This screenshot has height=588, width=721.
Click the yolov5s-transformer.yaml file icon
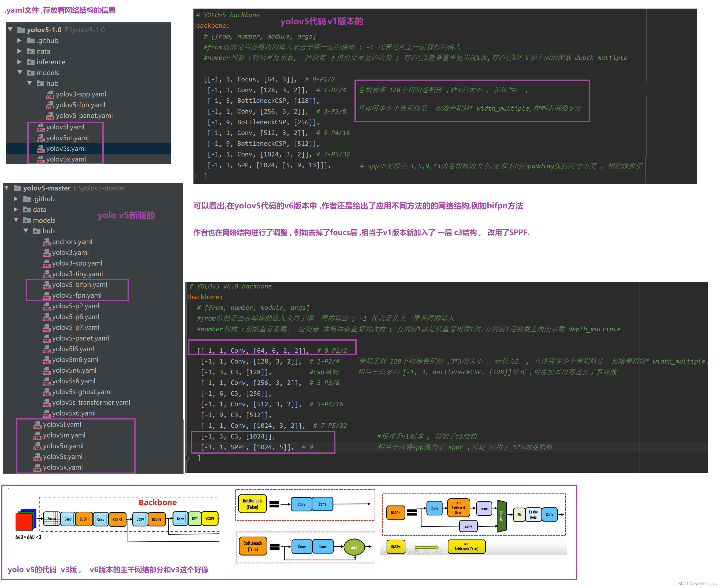[46, 403]
